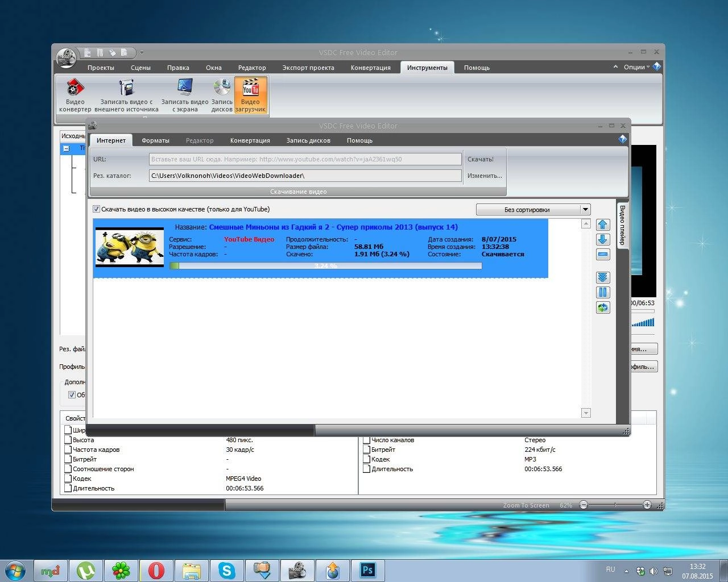The width and height of the screenshot is (728, 582).
Task: Click the VSDC round application button
Action: pyautogui.click(x=67, y=57)
